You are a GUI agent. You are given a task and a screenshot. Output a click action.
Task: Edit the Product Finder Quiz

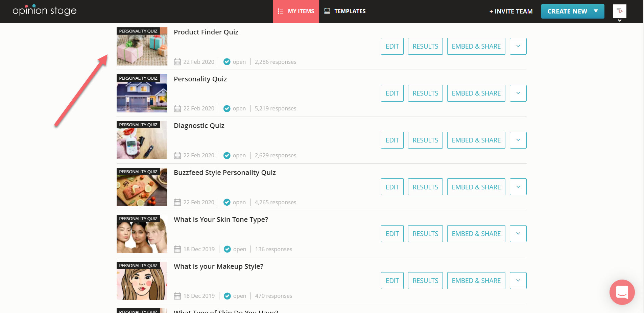tap(392, 46)
